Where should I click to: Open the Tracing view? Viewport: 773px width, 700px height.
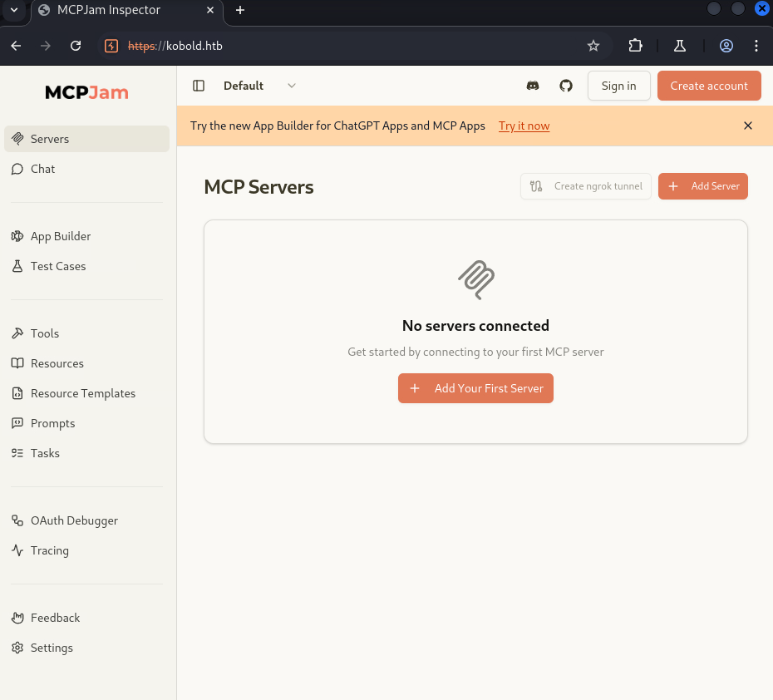(50, 550)
